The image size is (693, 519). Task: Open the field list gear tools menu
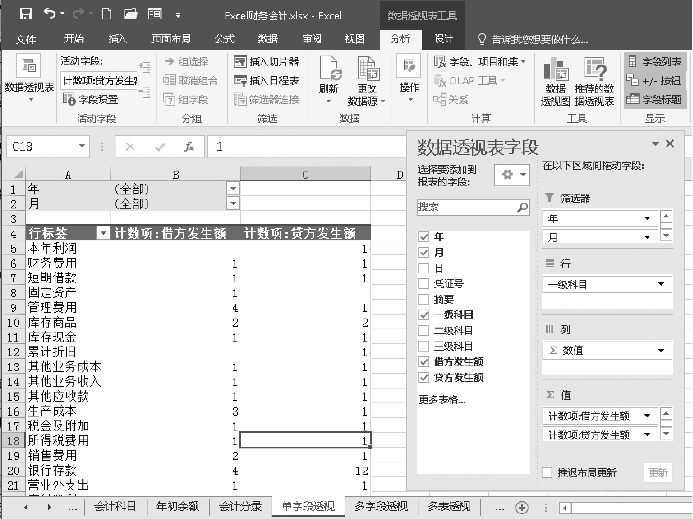point(510,174)
